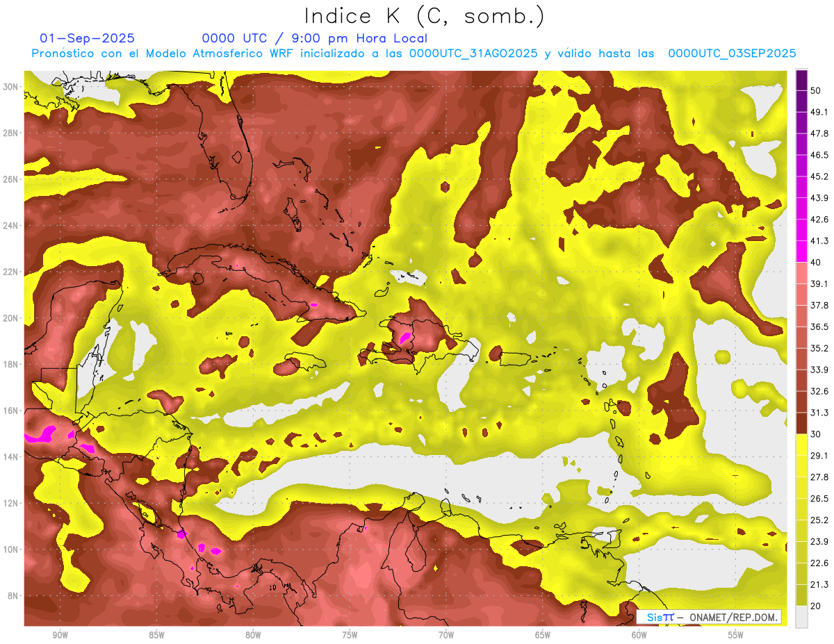Screen dimensions: 834x644
Task: Click the time label '0000 UTC / 9:00 pm Hora Local'
Action: point(315,38)
